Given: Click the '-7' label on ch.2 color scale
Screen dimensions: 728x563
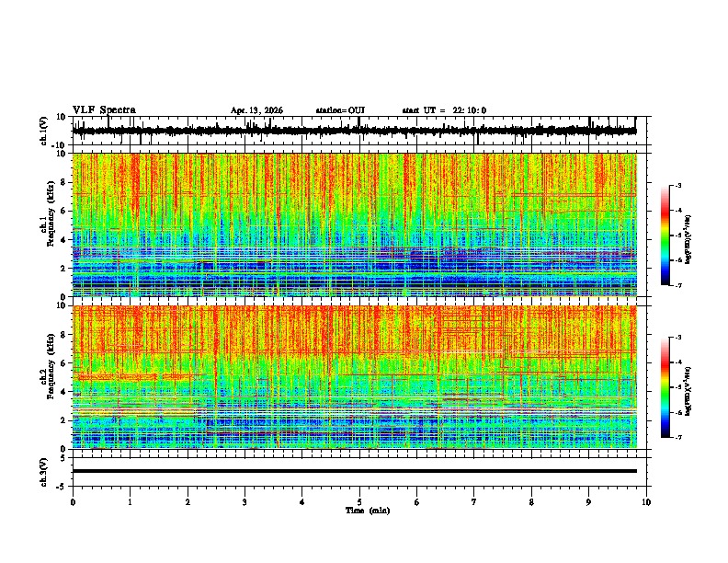Looking at the screenshot, I should pos(678,437).
